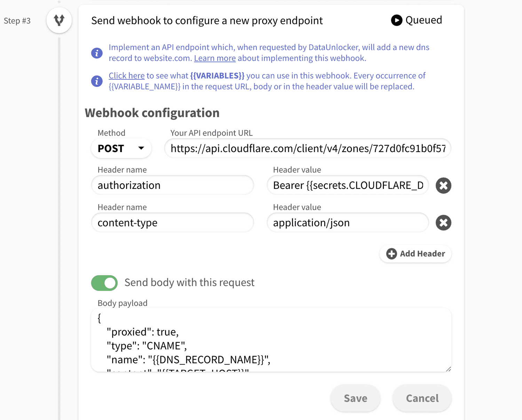
Task: Click the info icon beside the API endpoint instructions
Action: pyautogui.click(x=96, y=53)
